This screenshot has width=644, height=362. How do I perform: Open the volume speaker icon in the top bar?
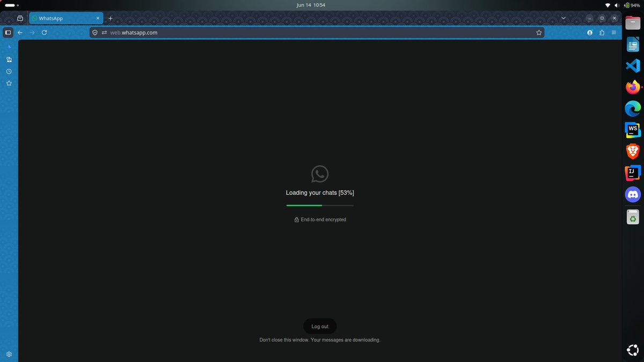[x=617, y=5]
